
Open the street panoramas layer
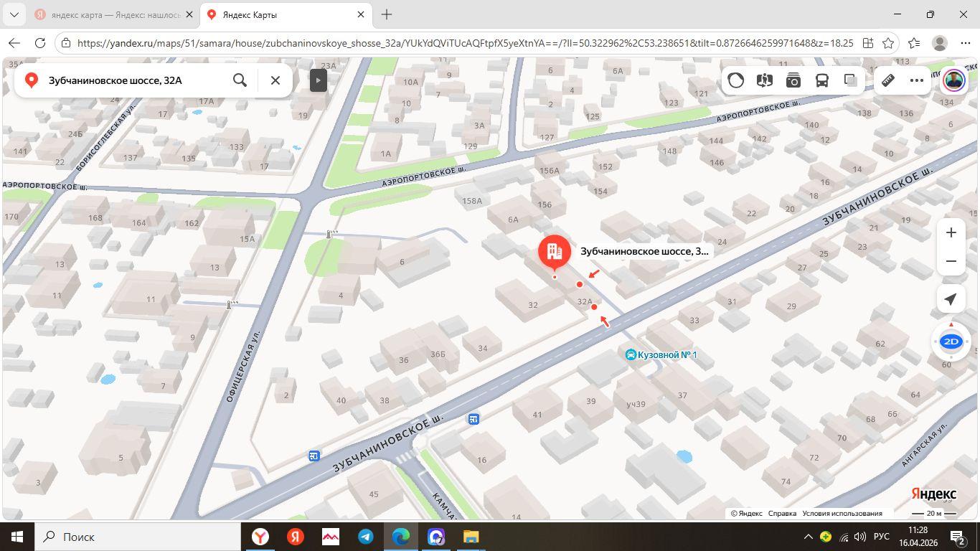(x=765, y=80)
